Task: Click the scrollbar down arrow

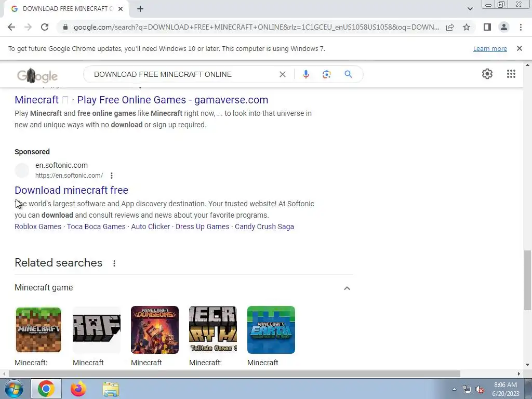Action: click(527, 365)
